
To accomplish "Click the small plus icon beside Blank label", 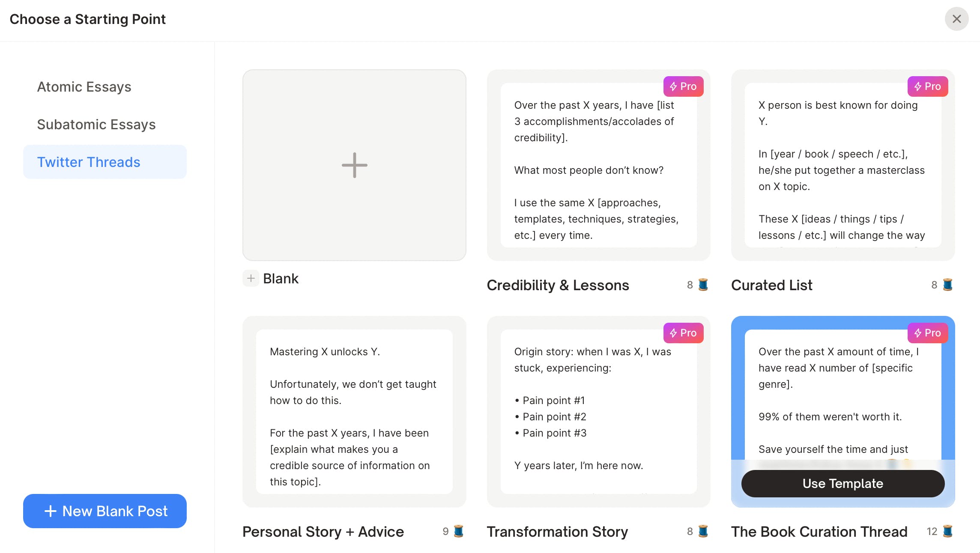I will (x=251, y=278).
